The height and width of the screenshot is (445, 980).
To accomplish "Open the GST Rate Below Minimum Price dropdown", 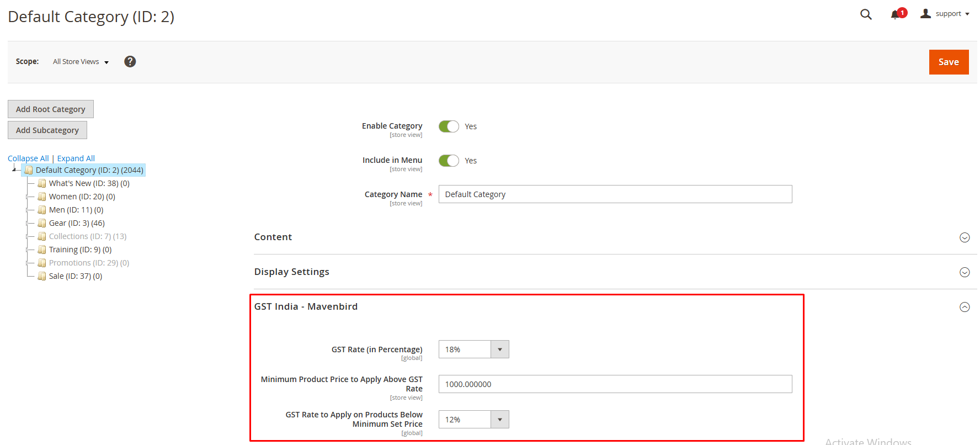I will (x=474, y=420).
